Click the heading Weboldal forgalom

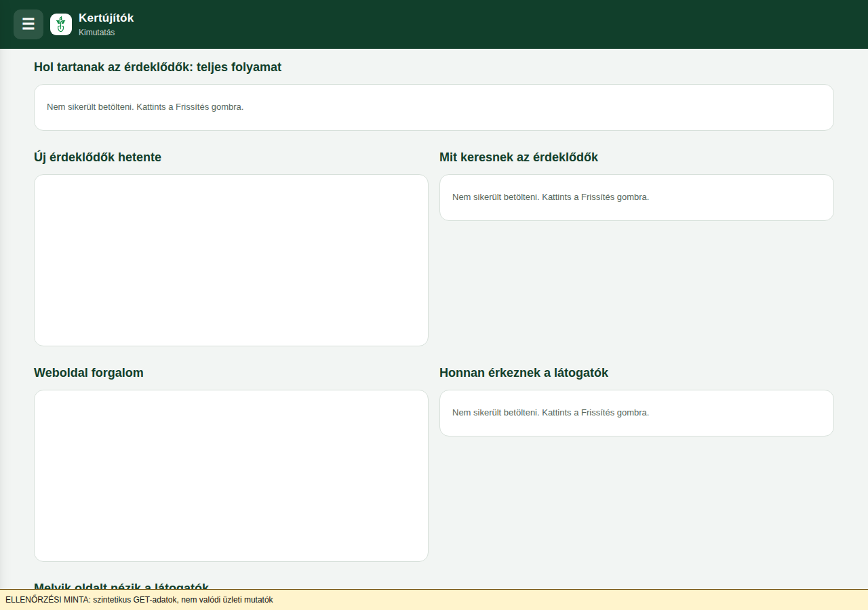[x=89, y=373]
